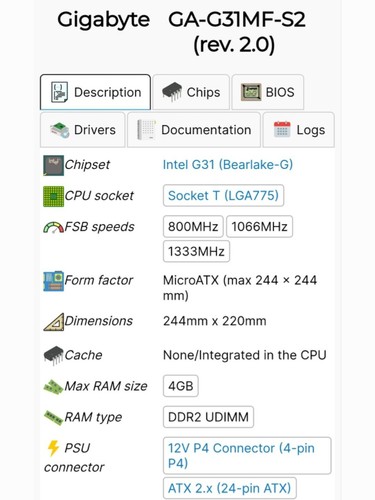
Task: Switch to the Drivers tab
Action: 83,130
